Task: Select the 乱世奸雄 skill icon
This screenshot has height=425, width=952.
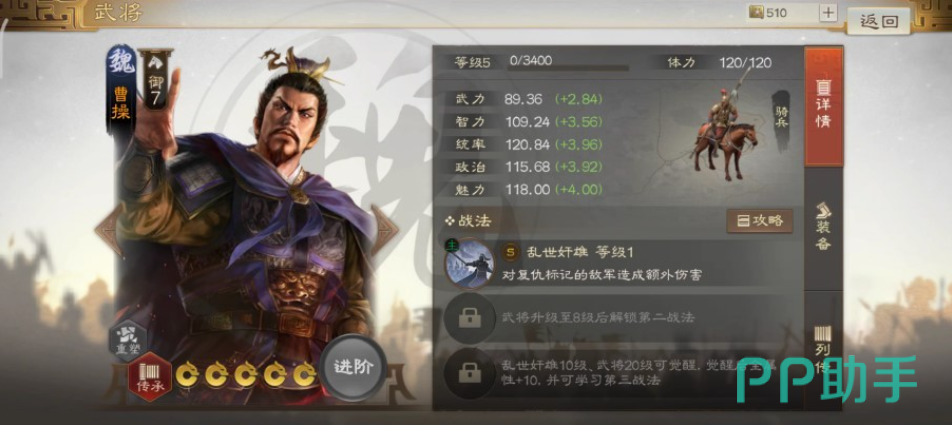Action: pyautogui.click(x=469, y=264)
